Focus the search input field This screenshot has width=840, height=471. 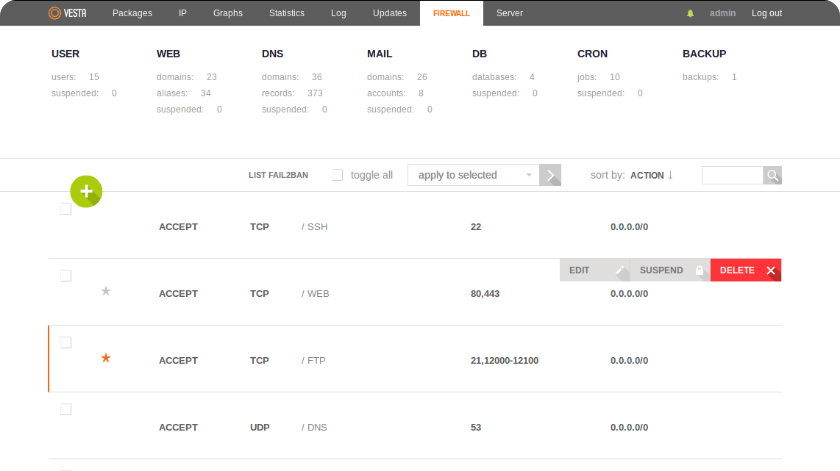tap(732, 175)
